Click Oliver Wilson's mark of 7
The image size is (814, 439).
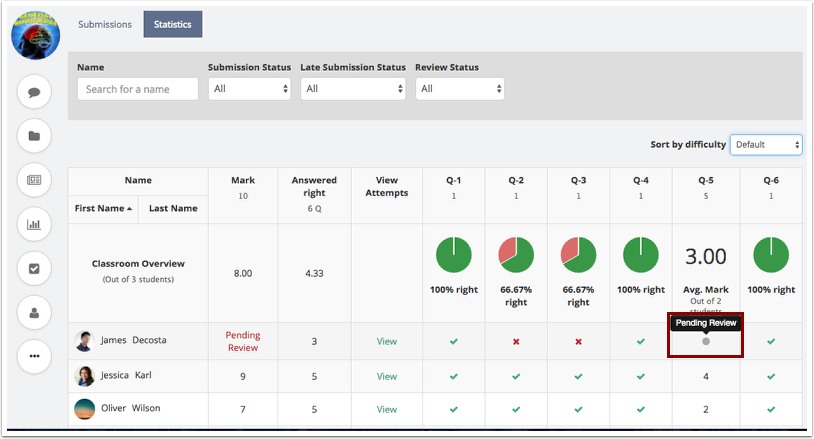click(x=243, y=409)
